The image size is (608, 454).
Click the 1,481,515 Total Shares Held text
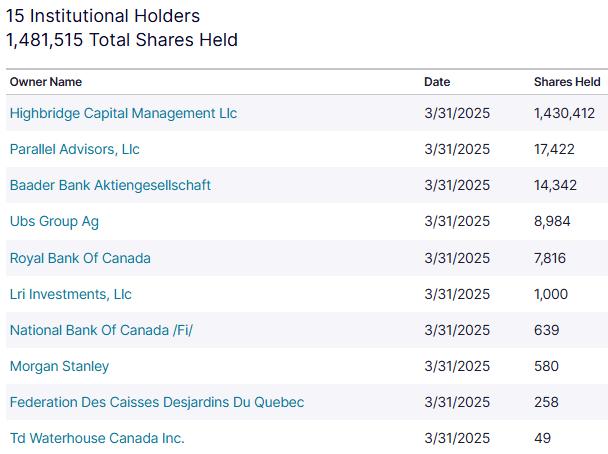click(121, 40)
